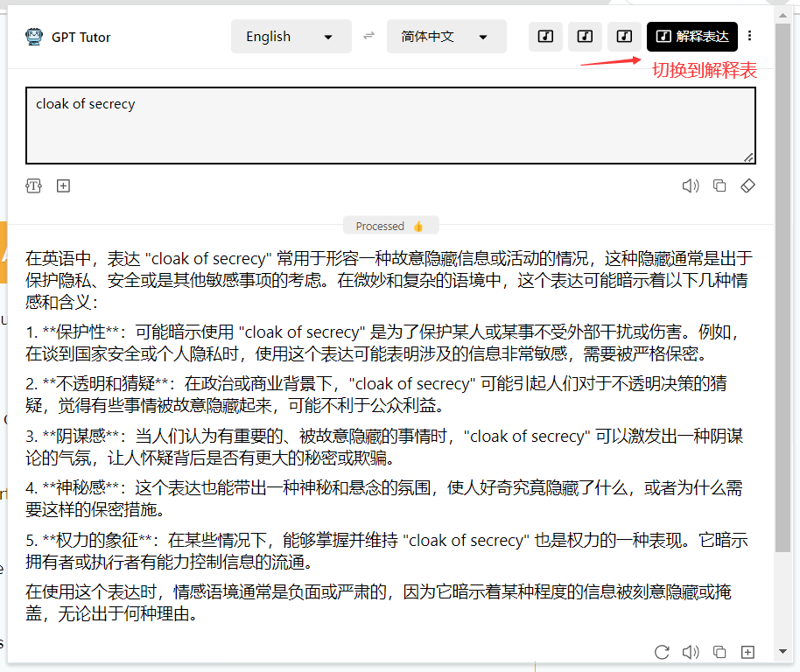
Task: Click the plus icon next to the text-size icon
Action: (x=63, y=185)
